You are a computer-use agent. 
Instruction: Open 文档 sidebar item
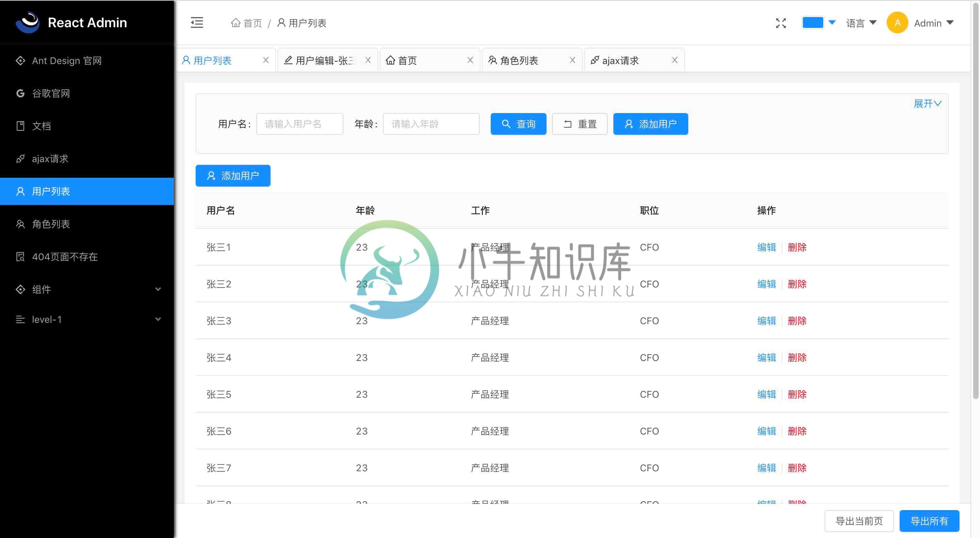coord(87,126)
